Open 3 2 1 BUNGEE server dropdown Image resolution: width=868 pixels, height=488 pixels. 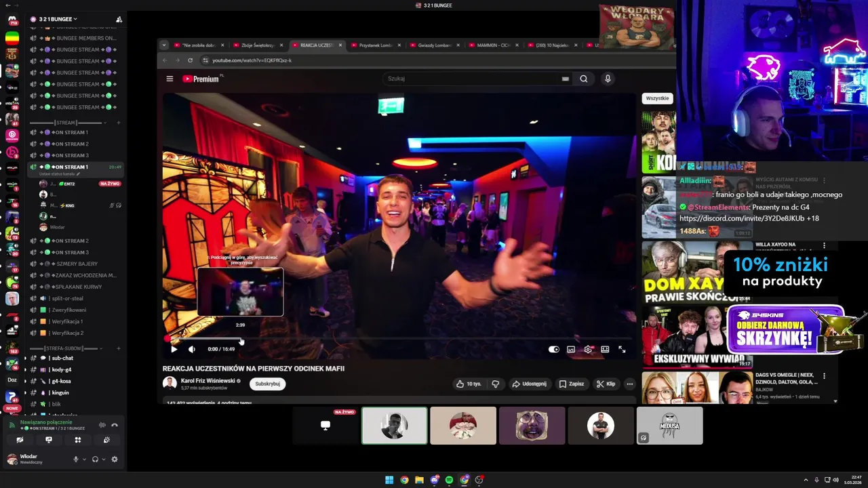pyautogui.click(x=58, y=19)
